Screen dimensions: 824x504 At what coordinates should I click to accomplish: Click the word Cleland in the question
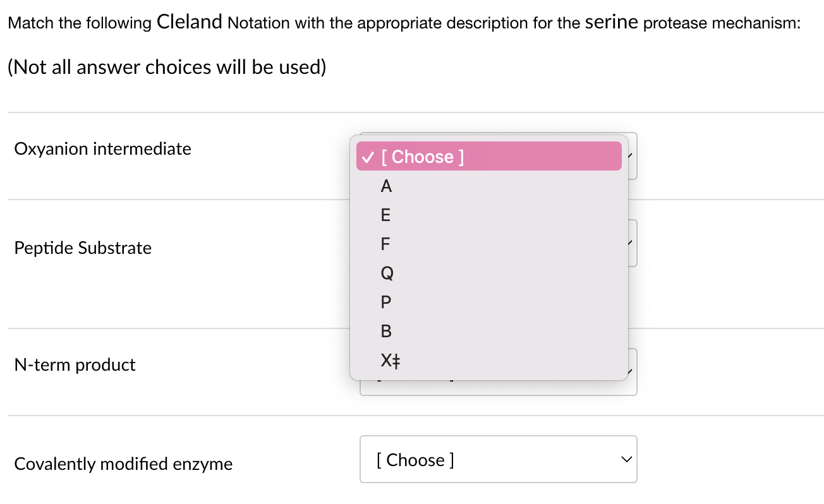point(189,22)
